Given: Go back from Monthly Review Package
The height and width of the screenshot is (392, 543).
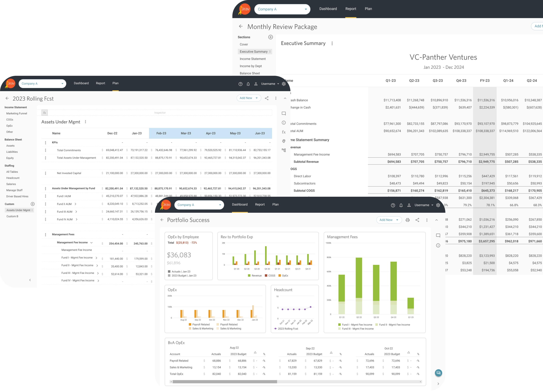Looking at the screenshot, I should 241,26.
